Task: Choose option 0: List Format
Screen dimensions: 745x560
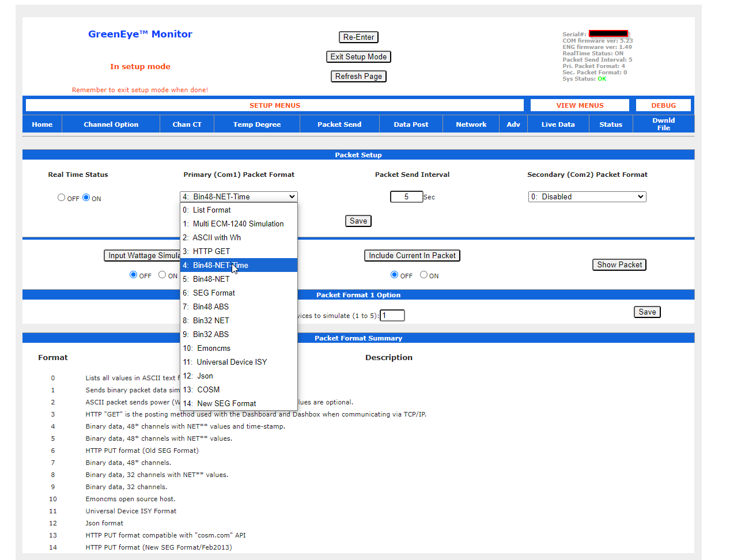Action: 239,210
